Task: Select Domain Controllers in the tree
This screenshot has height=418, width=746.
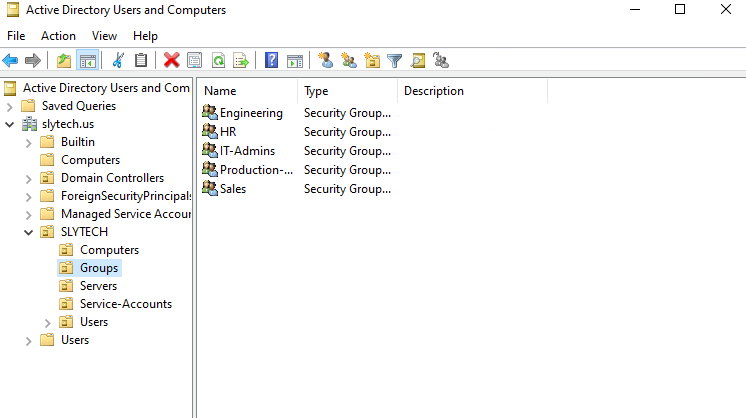Action: coord(112,178)
